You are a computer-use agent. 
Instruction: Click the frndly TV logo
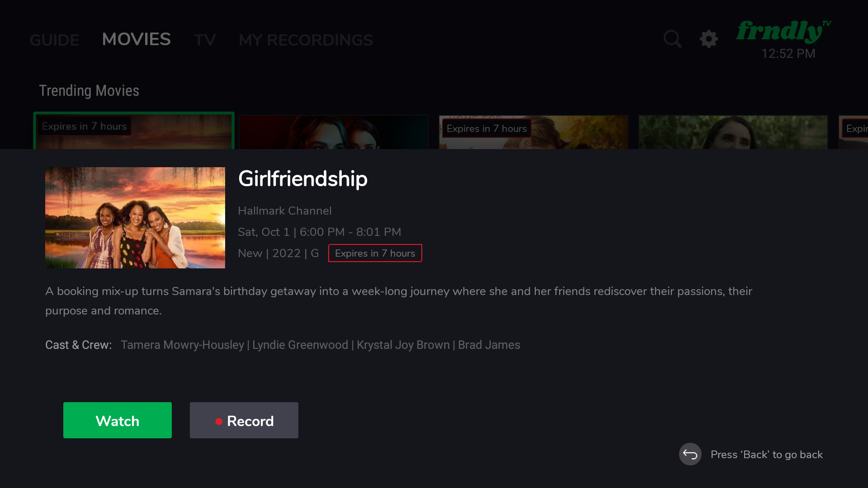click(784, 31)
